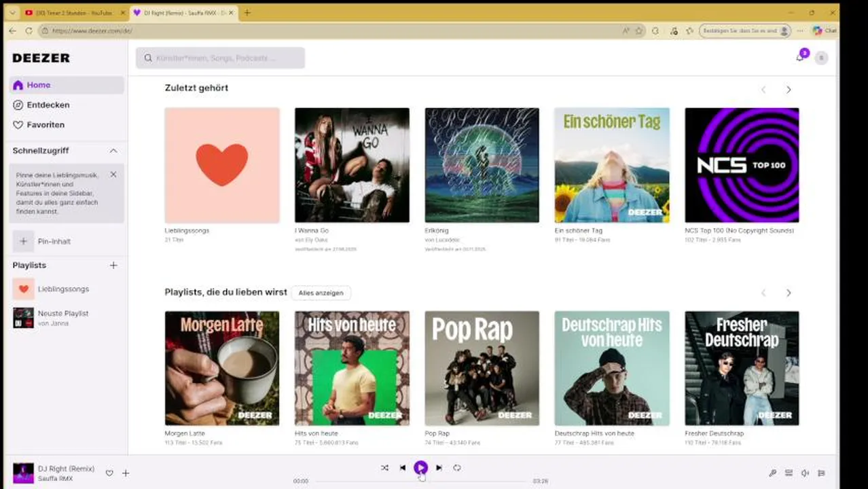Open Lieblingssongs playlist in sidebar
Viewport: 868px width, 489px height.
67,289
